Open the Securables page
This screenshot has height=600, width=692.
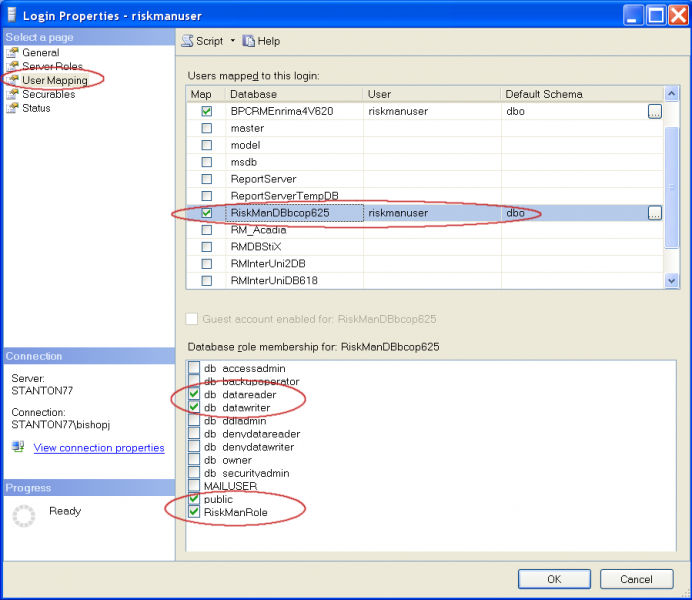coord(49,94)
